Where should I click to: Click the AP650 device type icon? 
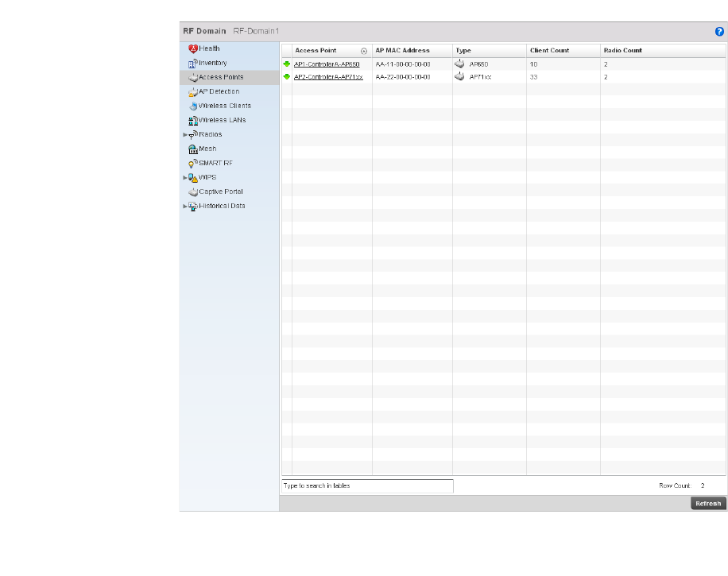459,64
